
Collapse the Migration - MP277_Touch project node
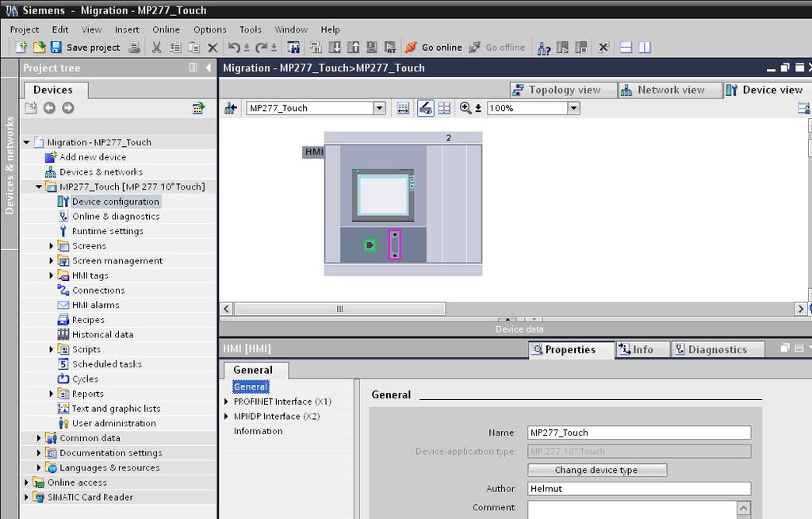26,142
